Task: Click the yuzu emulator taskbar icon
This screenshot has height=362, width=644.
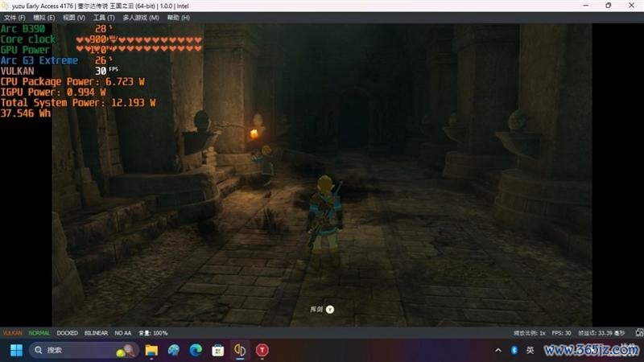Action: [240, 350]
